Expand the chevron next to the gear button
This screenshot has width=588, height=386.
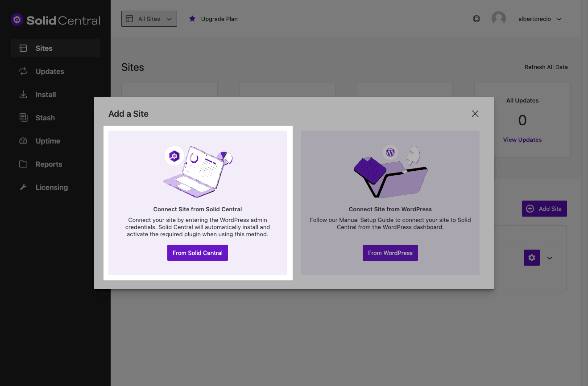click(x=550, y=258)
